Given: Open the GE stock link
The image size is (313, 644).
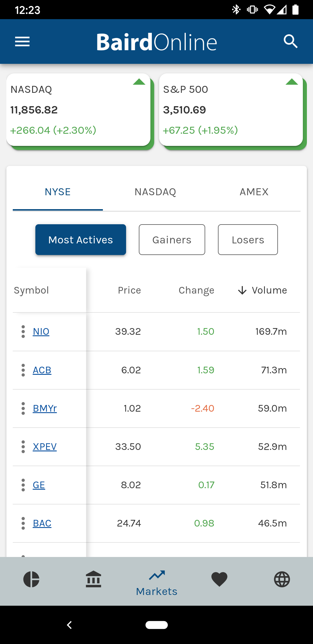Looking at the screenshot, I should [x=39, y=485].
